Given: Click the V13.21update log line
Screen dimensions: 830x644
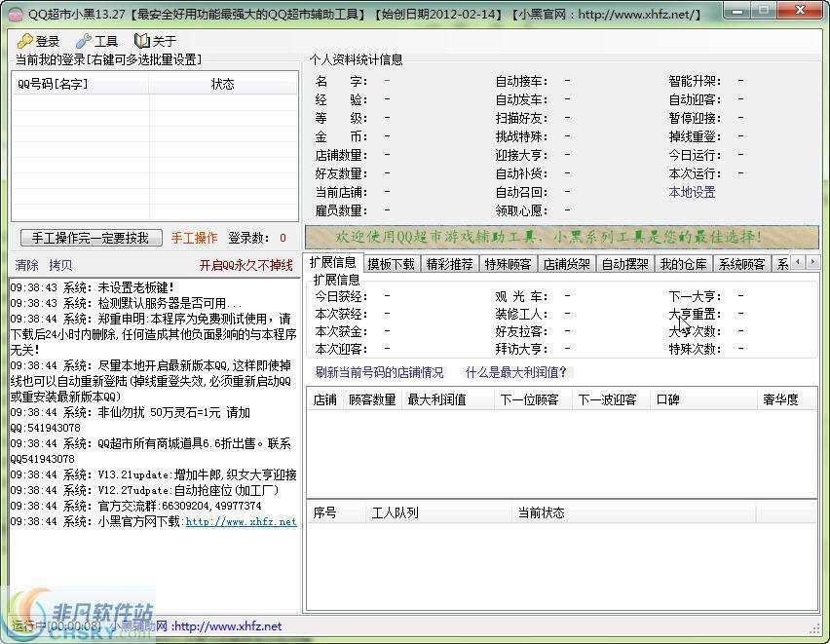Looking at the screenshot, I should click(x=154, y=474).
